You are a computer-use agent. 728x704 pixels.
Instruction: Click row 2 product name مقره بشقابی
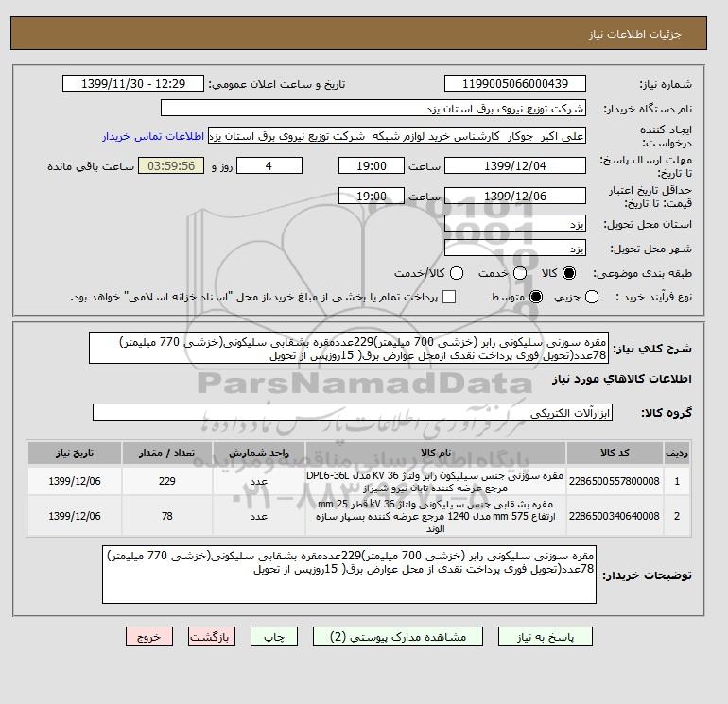point(436,516)
